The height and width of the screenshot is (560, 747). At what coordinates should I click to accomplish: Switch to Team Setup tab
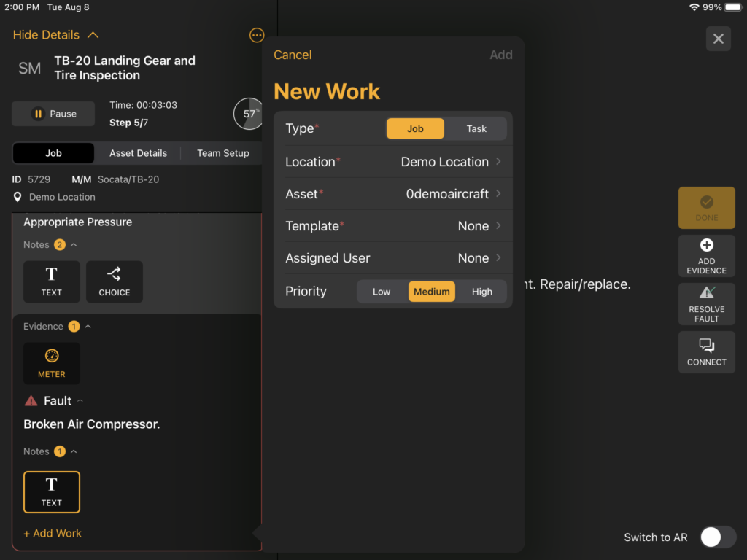point(223,153)
